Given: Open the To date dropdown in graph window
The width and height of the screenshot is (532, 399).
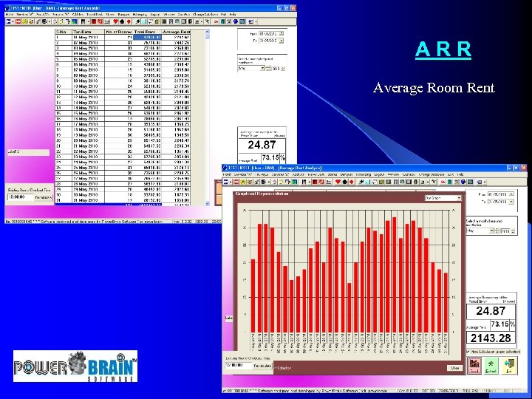Looking at the screenshot, I should pyautogui.click(x=511, y=202).
